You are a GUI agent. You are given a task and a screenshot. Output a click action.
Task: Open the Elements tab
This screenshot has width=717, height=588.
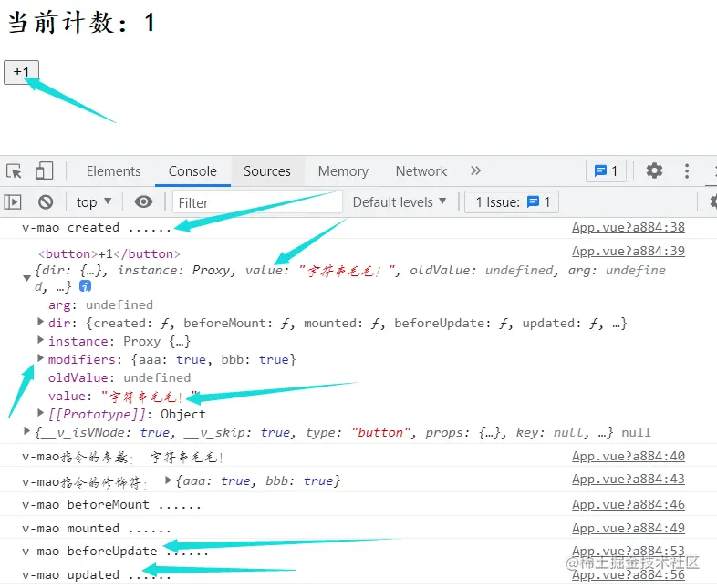pyautogui.click(x=113, y=171)
